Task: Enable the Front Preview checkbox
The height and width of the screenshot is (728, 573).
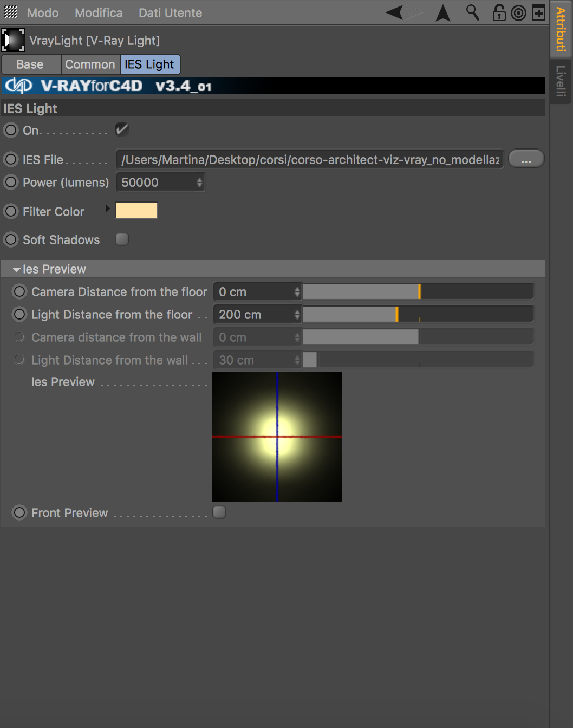Action: [219, 512]
